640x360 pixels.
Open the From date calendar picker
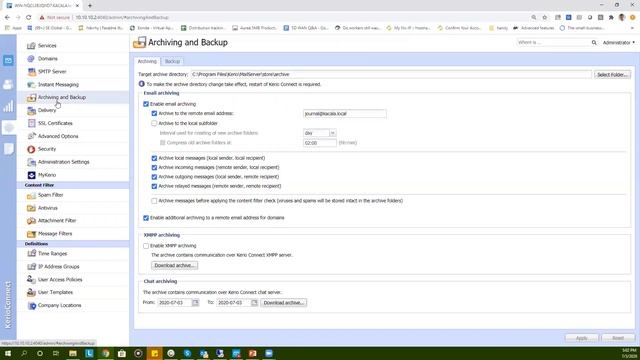[196, 303]
